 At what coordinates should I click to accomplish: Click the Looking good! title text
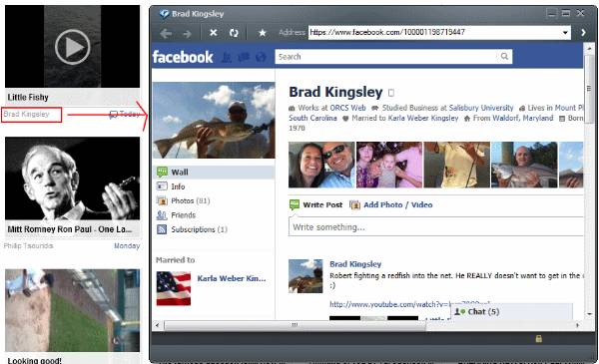click(x=34, y=361)
